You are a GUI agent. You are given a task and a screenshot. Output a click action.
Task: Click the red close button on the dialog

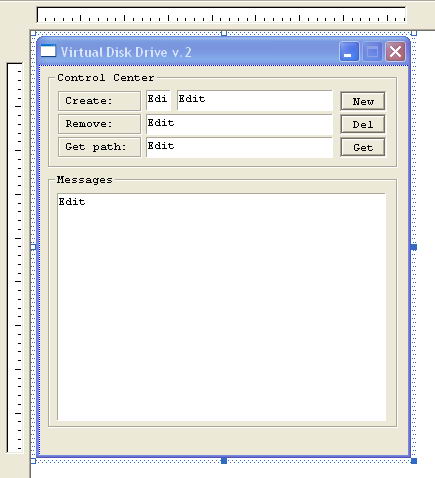click(395, 52)
